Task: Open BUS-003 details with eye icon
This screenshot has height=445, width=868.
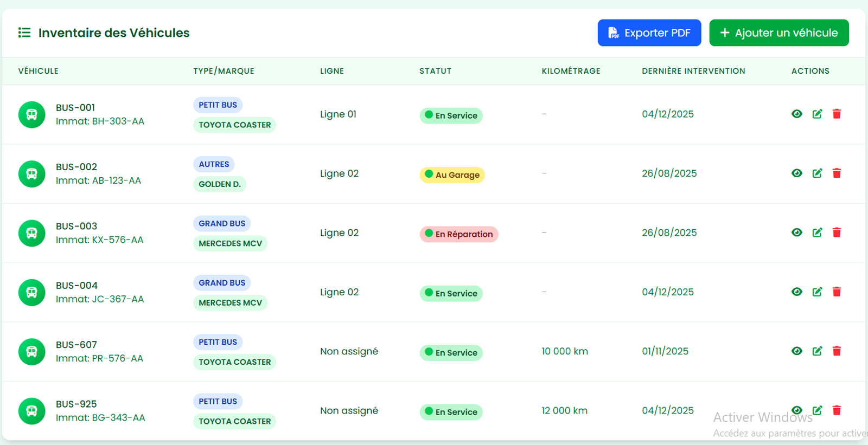Action: [x=796, y=233]
